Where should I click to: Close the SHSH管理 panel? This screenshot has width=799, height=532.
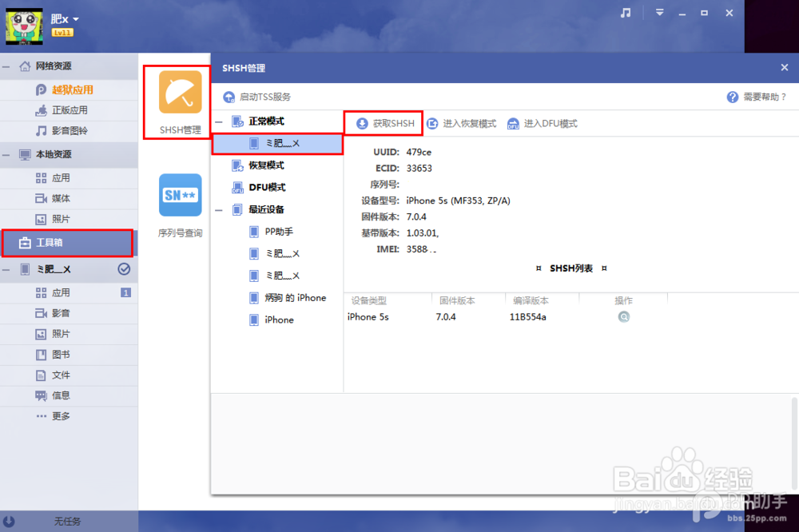point(785,67)
